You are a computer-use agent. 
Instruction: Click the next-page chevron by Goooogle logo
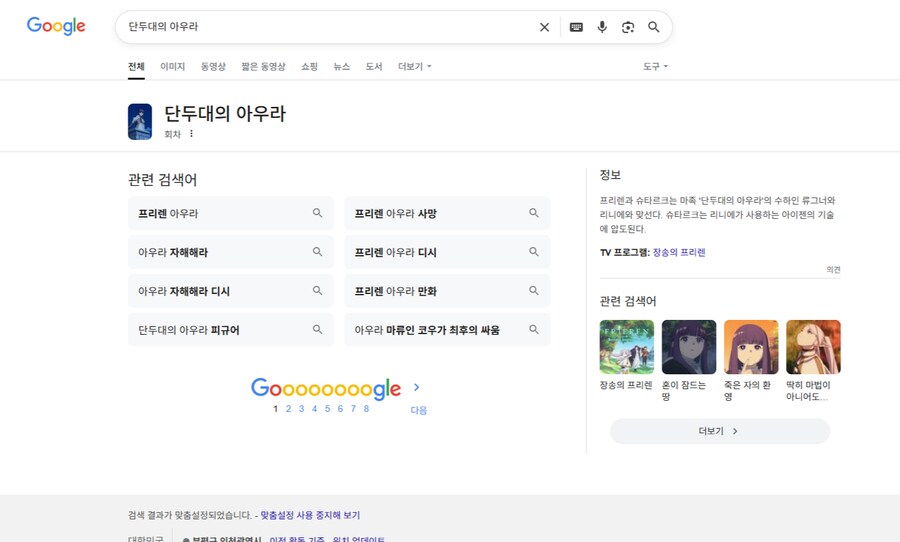417,388
